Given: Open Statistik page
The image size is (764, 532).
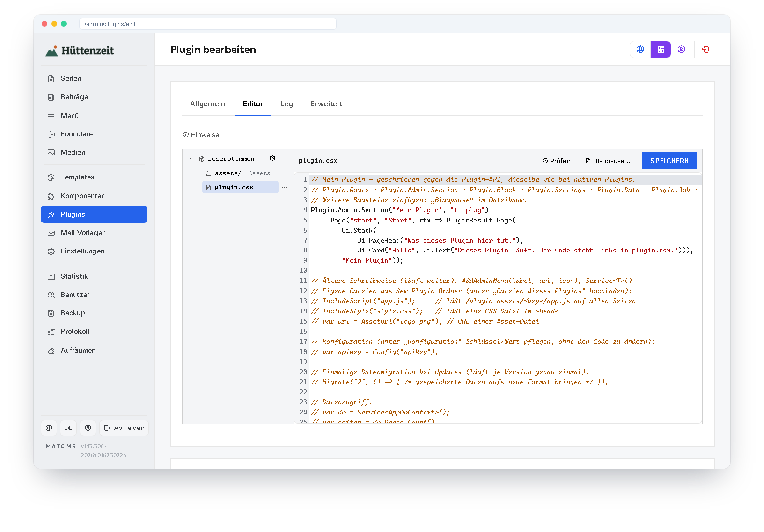Looking at the screenshot, I should coord(94,276).
